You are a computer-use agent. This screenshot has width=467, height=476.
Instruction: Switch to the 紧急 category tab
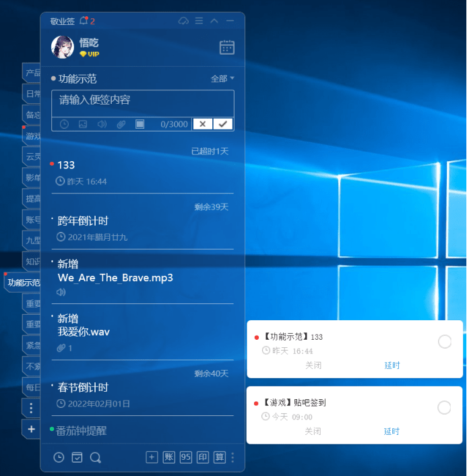tap(32, 345)
